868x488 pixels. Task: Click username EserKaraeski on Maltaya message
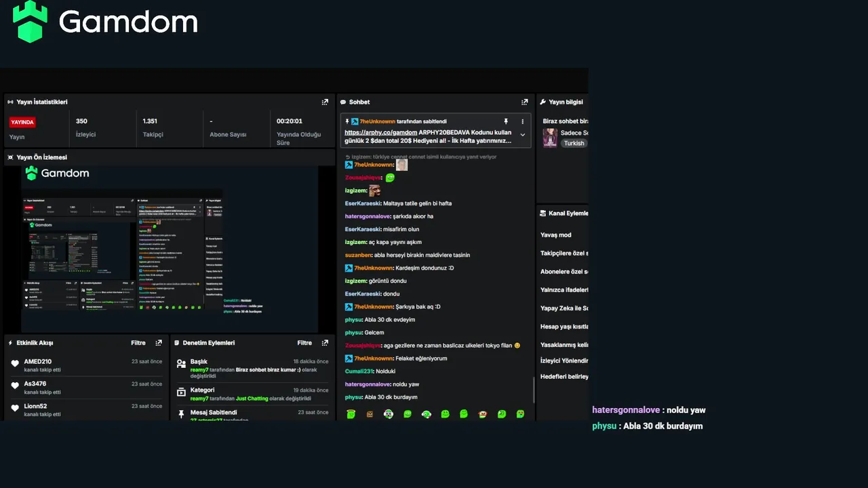click(363, 203)
